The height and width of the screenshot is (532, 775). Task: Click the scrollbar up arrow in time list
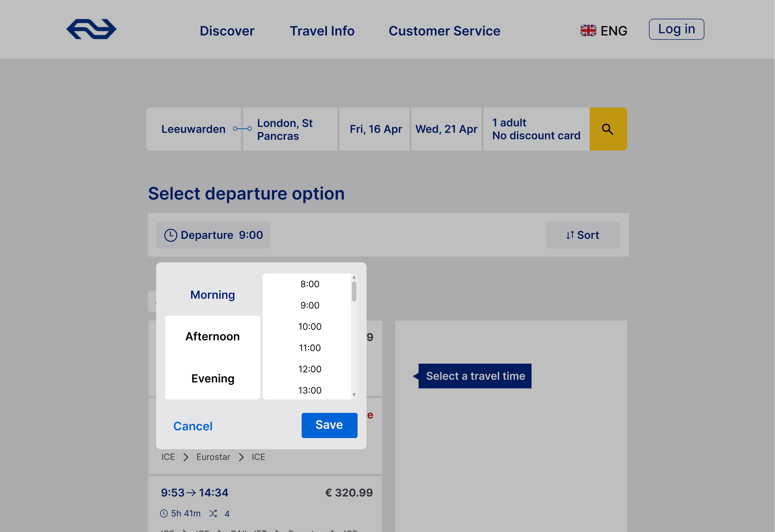click(x=354, y=277)
